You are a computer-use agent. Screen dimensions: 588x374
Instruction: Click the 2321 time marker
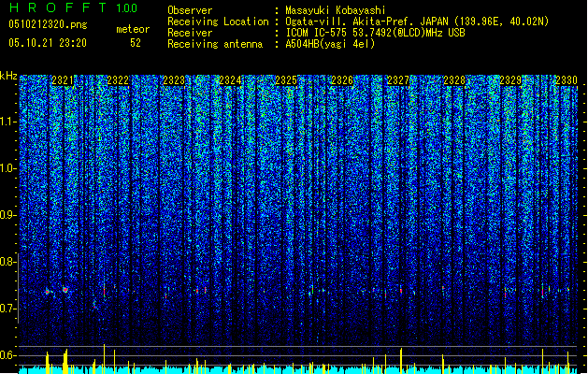(x=63, y=80)
